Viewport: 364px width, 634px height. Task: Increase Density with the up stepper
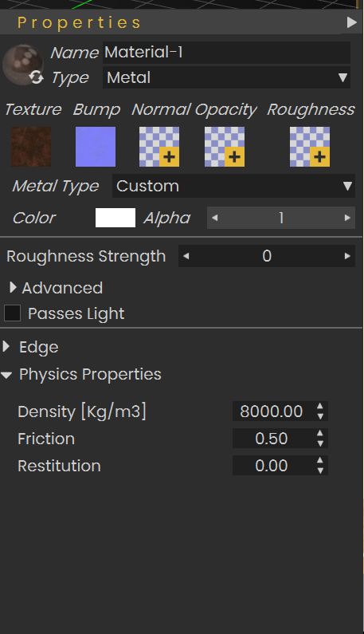coord(320,407)
